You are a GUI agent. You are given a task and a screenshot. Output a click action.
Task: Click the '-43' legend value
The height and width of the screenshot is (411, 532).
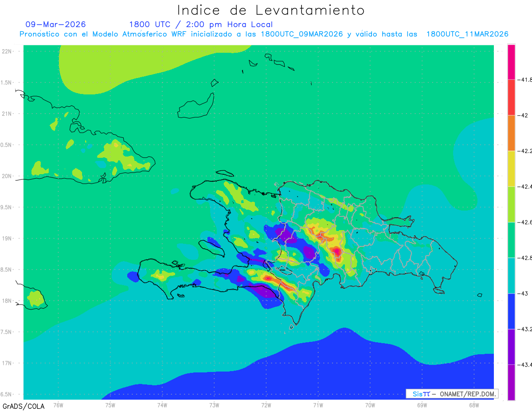tap(523, 294)
